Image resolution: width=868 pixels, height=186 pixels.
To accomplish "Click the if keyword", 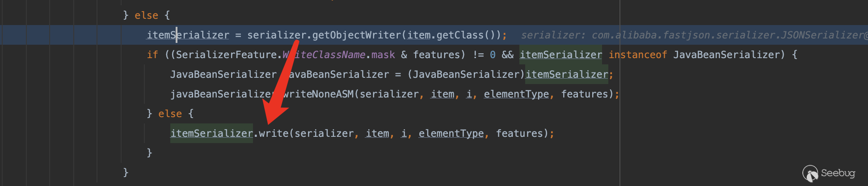I will (152, 55).
